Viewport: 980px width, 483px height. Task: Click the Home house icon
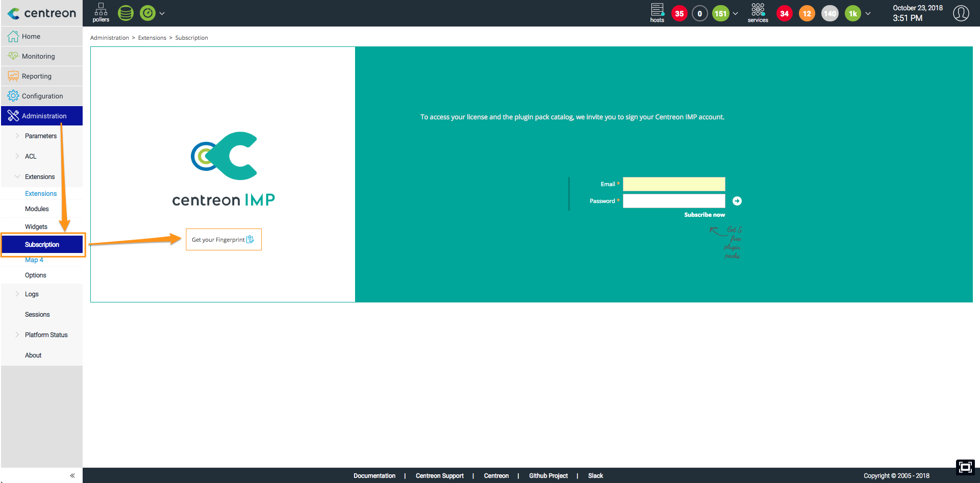(13, 36)
